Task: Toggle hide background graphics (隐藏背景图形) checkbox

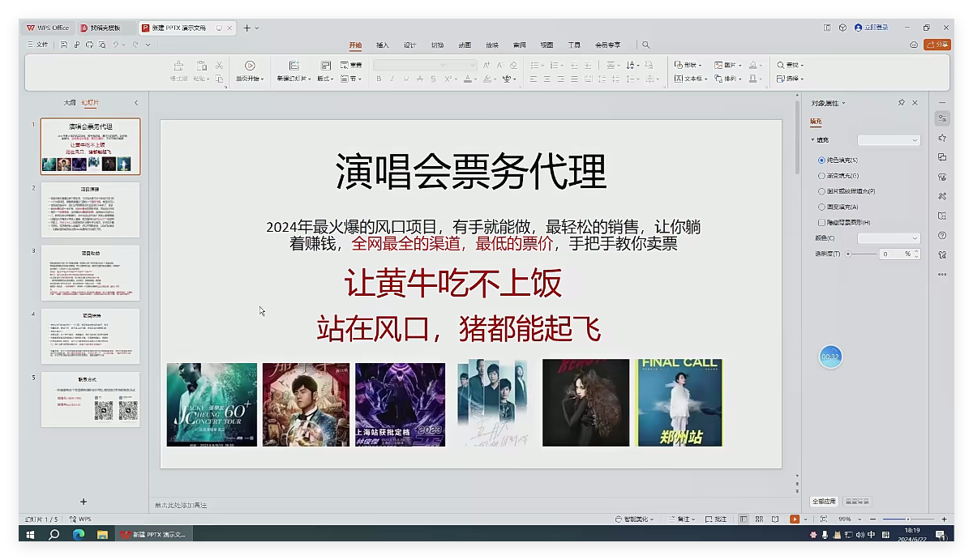Action: point(822,222)
